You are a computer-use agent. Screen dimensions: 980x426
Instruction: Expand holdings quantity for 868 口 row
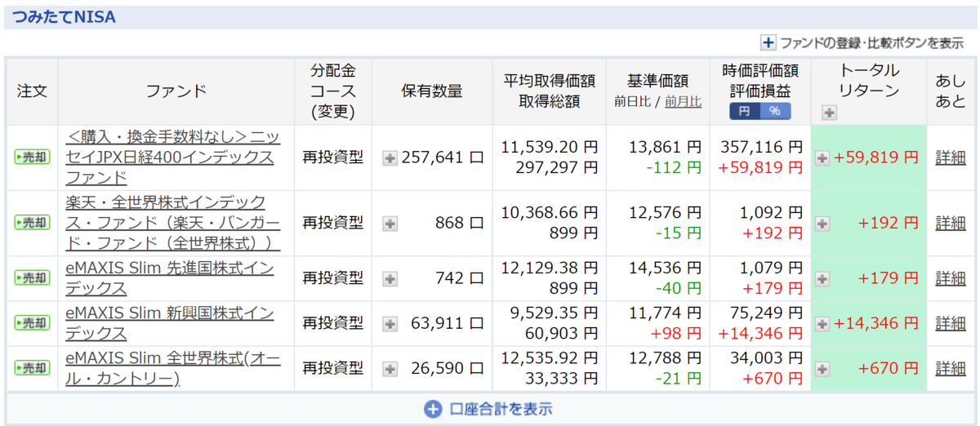coord(390,223)
